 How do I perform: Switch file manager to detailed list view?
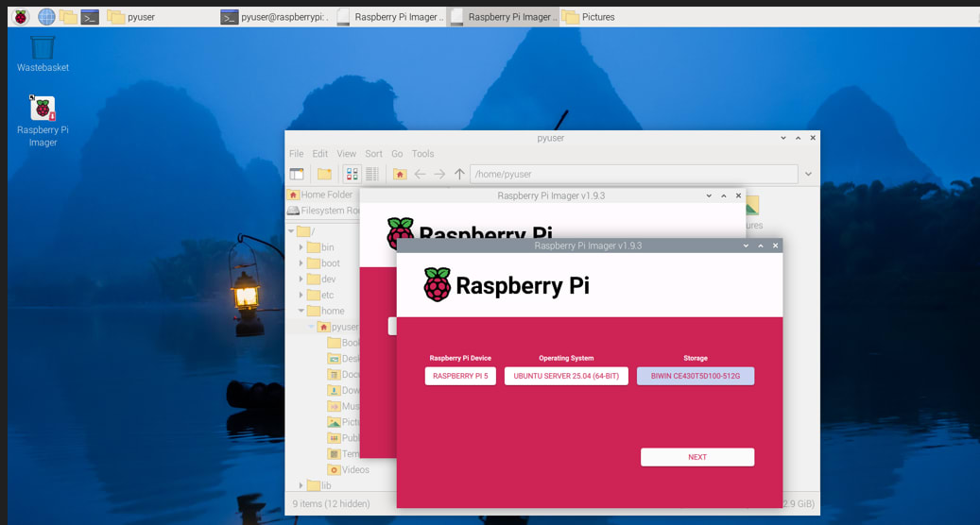pos(372,174)
